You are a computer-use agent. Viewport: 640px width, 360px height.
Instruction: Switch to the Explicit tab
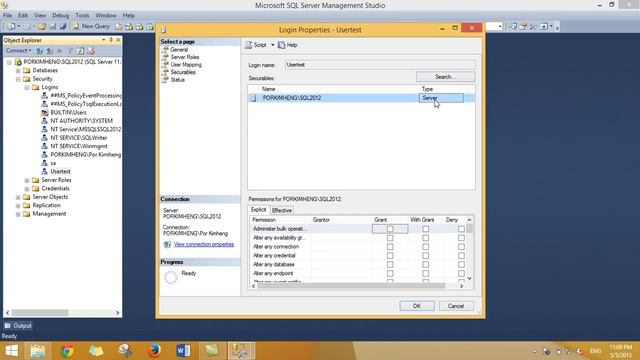click(x=258, y=210)
